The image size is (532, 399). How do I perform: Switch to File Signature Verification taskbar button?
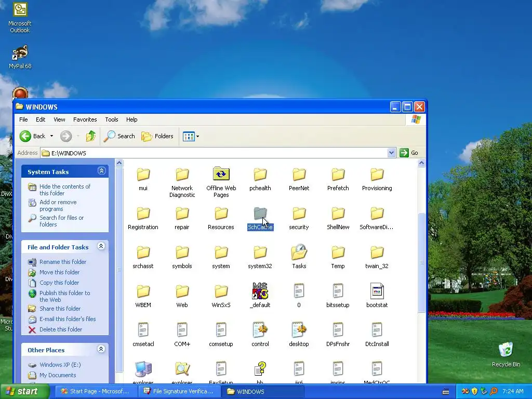coord(179,391)
